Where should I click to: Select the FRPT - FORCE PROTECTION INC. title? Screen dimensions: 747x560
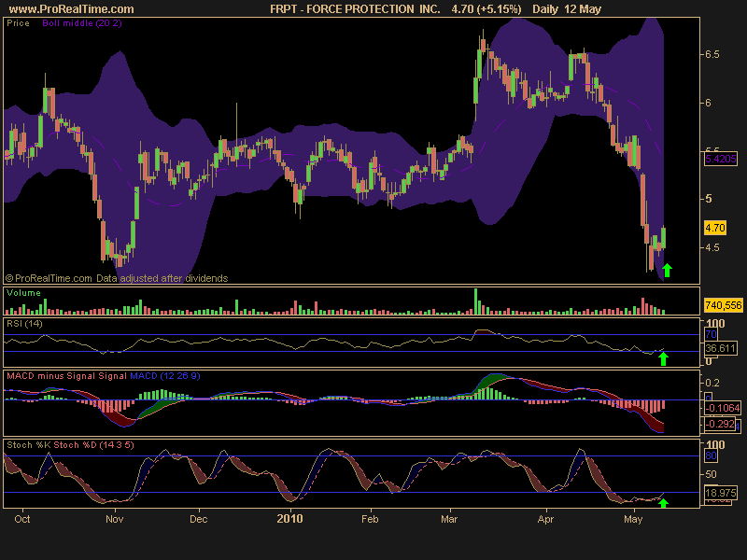pos(355,9)
